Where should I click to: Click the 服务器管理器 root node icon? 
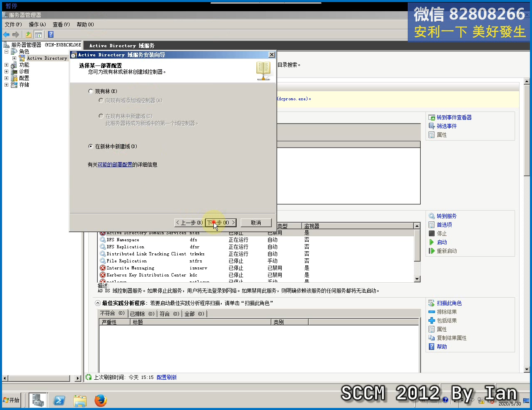click(6, 45)
